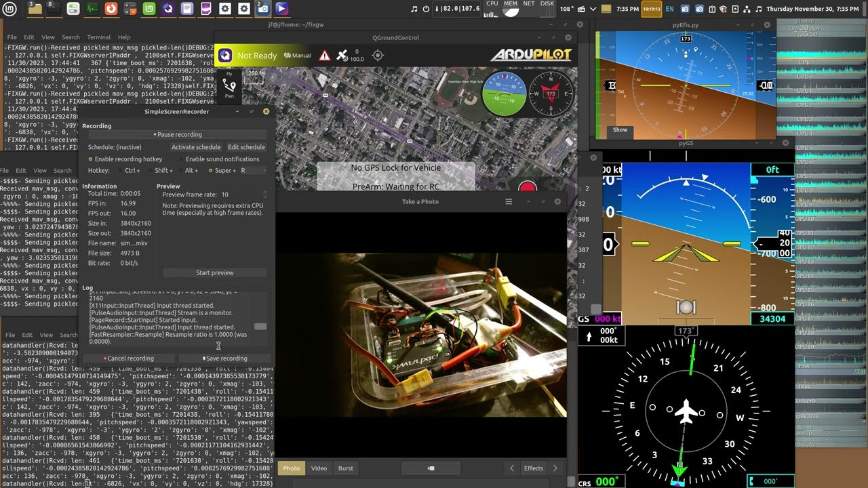Open the Linux Mint start menu
The height and width of the screenshot is (488, 868).
[x=9, y=9]
